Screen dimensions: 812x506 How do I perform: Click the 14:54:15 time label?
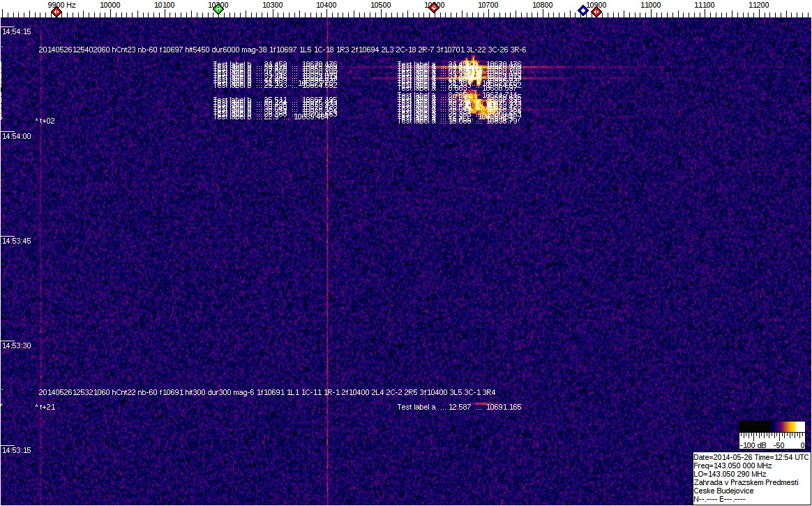(16, 32)
